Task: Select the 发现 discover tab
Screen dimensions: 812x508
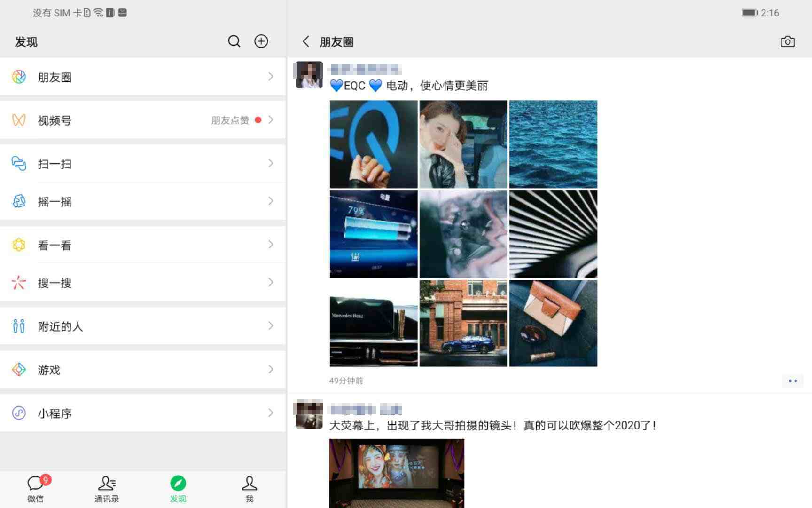Action: click(178, 489)
